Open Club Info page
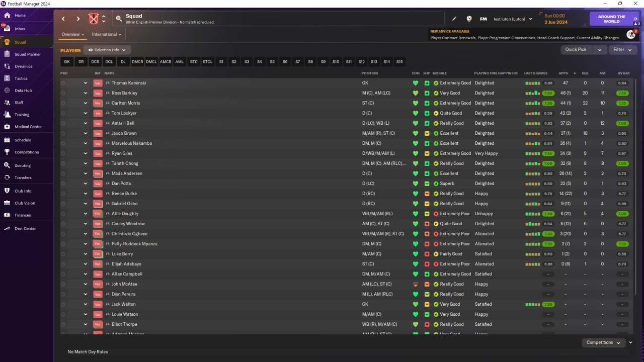 [27, 191]
